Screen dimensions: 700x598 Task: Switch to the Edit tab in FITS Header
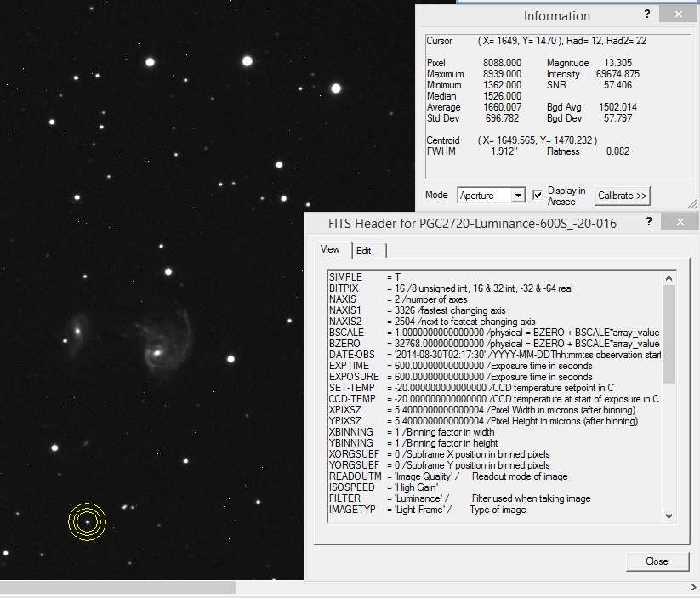(366, 249)
